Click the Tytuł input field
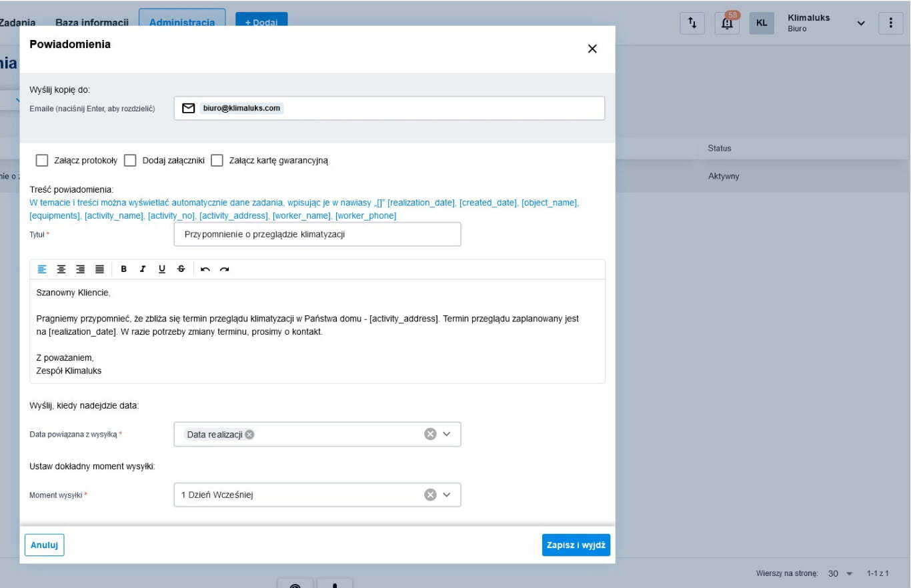Image resolution: width=911 pixels, height=588 pixels. [317, 234]
